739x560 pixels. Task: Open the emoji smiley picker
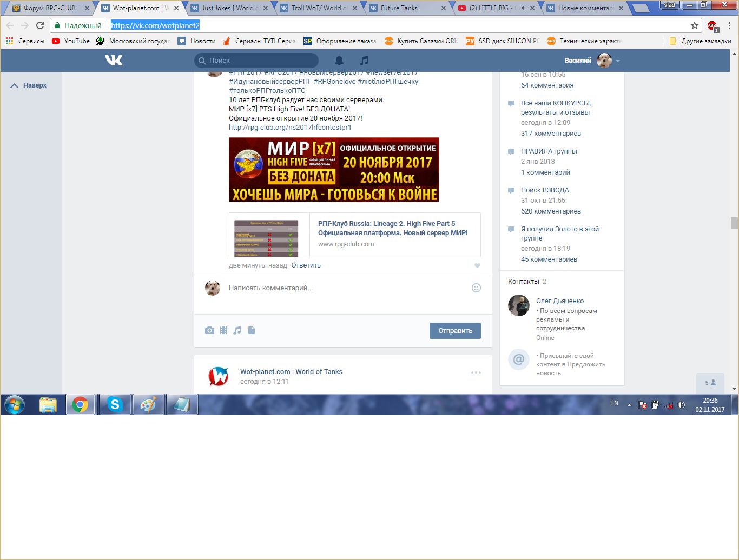[476, 288]
